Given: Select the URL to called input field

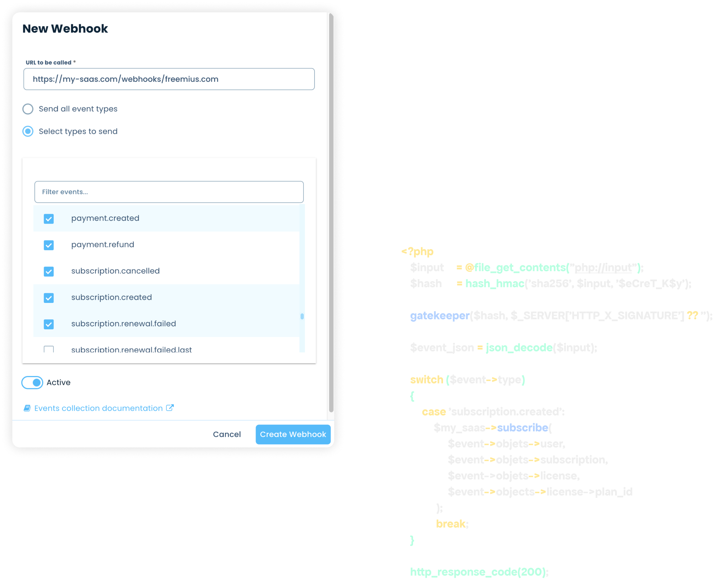Looking at the screenshot, I should click(169, 79).
